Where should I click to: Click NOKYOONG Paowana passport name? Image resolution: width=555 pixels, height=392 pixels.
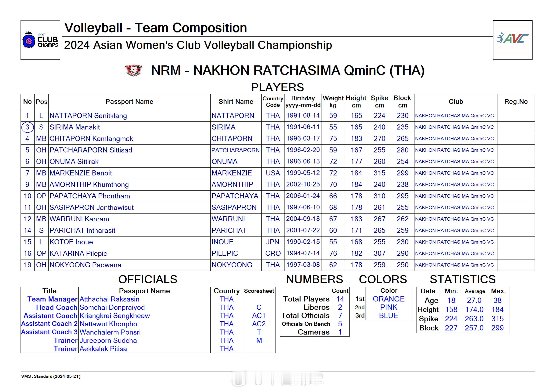tap(85, 265)
